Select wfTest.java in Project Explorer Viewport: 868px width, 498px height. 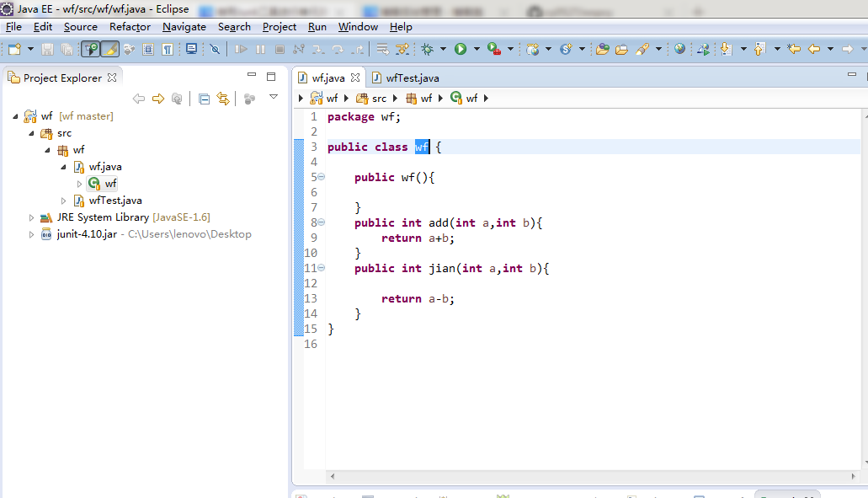114,201
